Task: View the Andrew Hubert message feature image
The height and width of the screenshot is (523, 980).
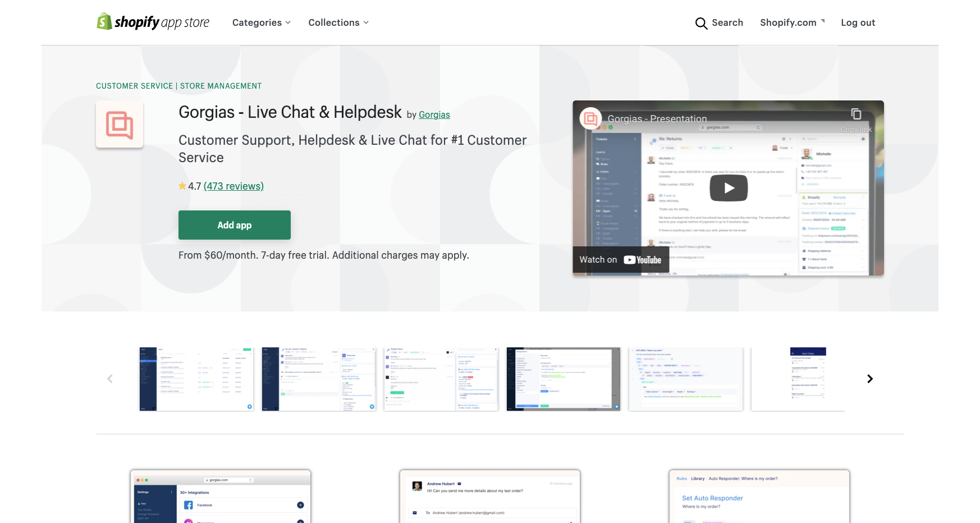Action: pos(490,497)
